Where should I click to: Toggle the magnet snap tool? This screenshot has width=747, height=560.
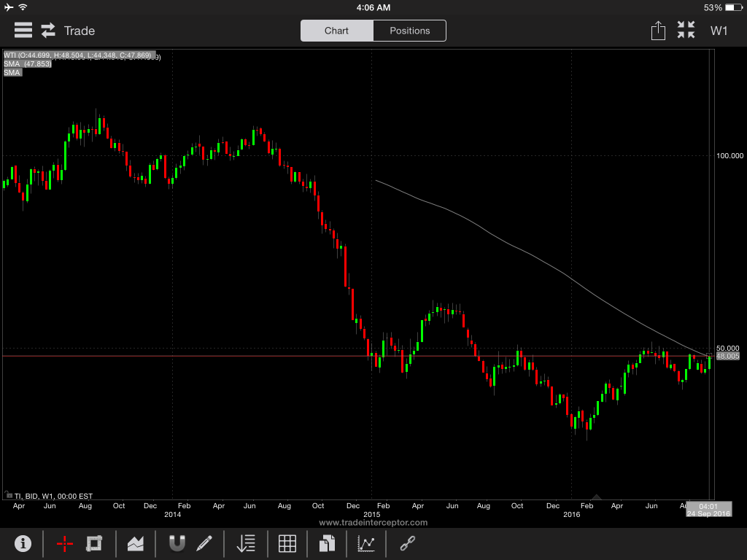click(x=177, y=543)
